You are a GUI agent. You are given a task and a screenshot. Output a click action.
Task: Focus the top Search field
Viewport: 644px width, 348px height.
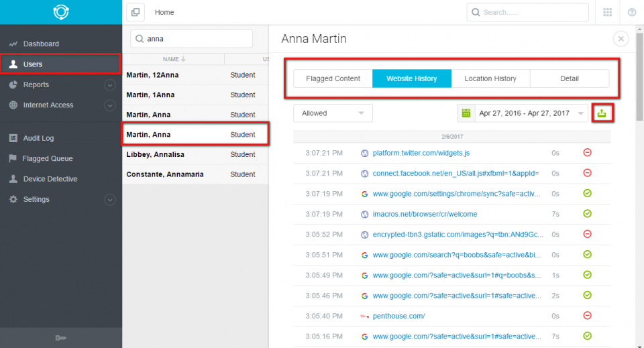tap(527, 12)
